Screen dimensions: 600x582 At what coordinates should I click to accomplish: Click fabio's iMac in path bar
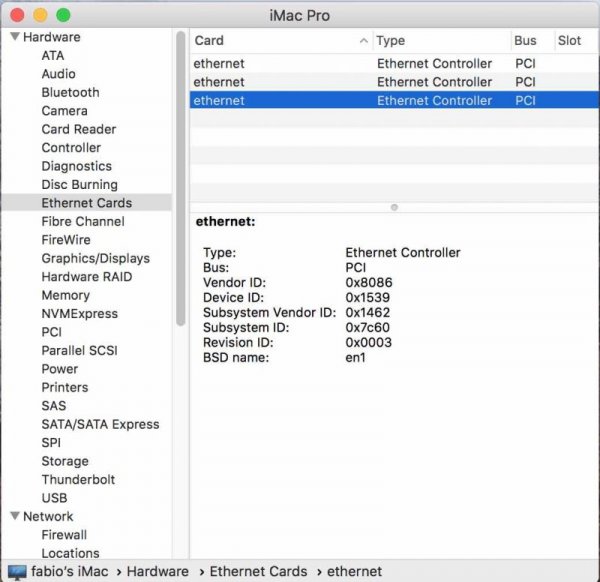click(x=70, y=572)
